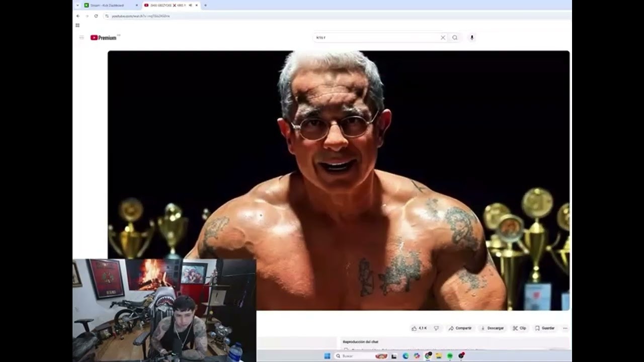Open the Compartir share dialog
644x362 pixels.
460,328
